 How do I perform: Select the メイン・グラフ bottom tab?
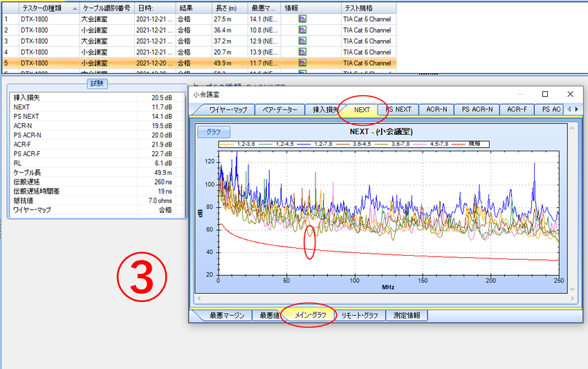pyautogui.click(x=310, y=315)
